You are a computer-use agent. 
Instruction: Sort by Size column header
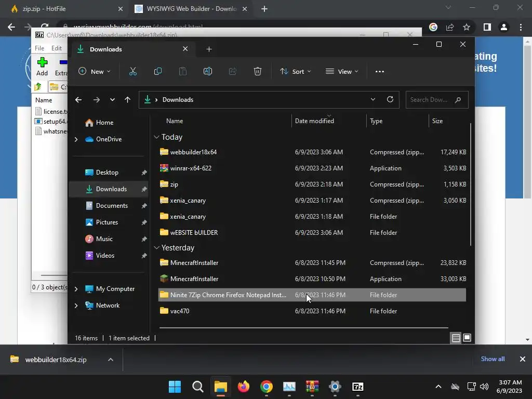(x=437, y=121)
